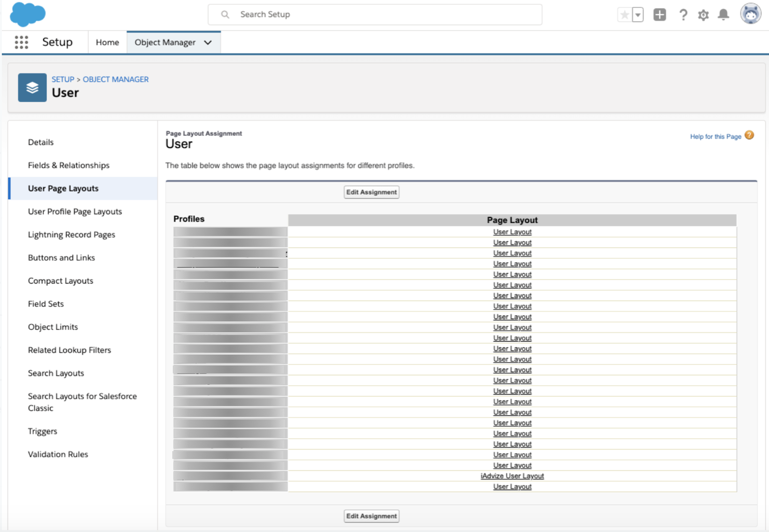Screen dimensions: 769x532
Task: Open the last User Layout link in the table
Action: (512, 486)
